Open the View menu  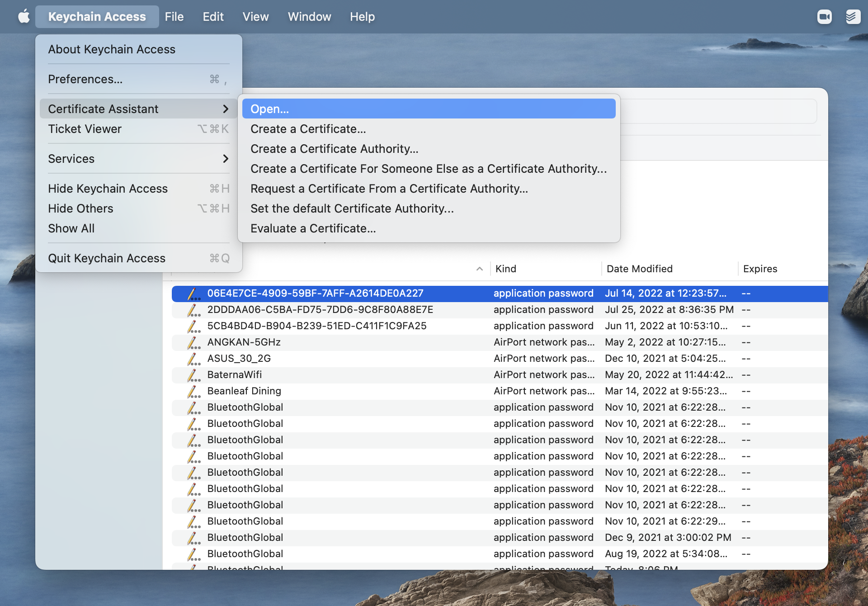click(x=255, y=17)
